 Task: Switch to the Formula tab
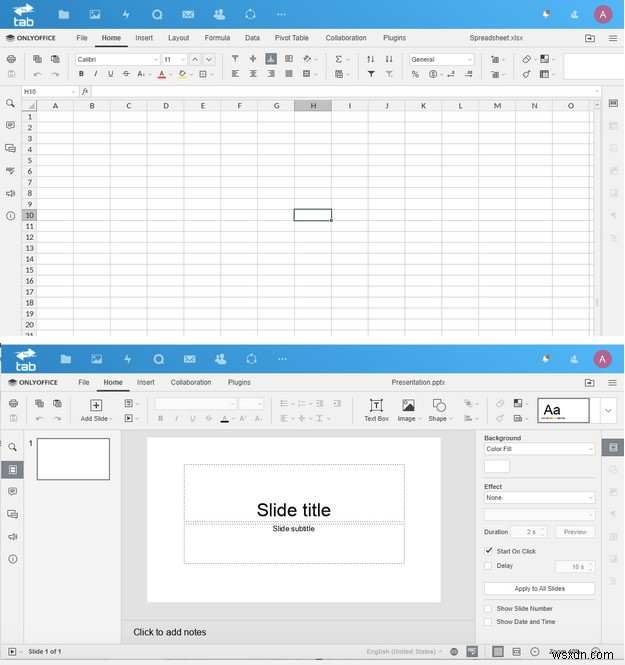click(x=217, y=38)
